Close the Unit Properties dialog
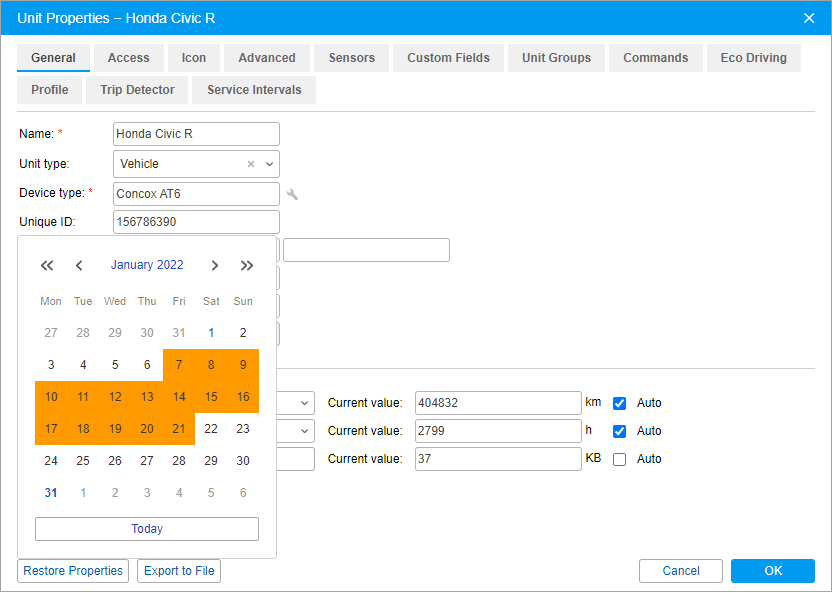832x592 pixels. 809,18
